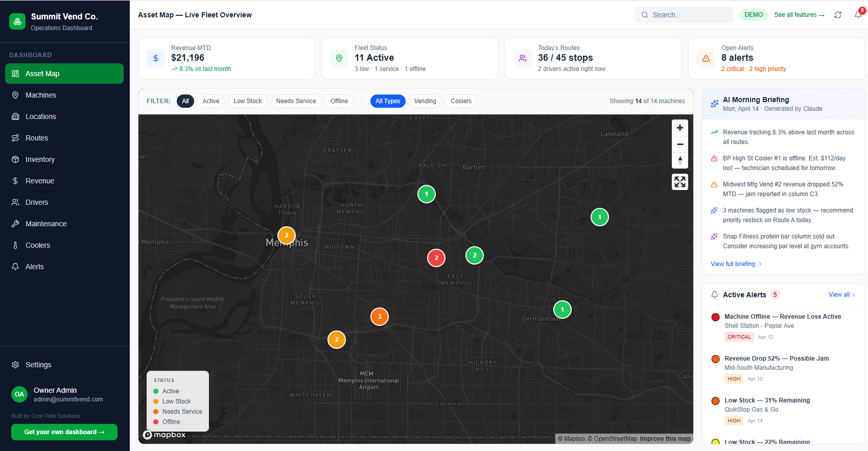Click the Snap Fitness protein bar briefing item
This screenshot has width=868, height=451.
pyautogui.click(x=784, y=241)
